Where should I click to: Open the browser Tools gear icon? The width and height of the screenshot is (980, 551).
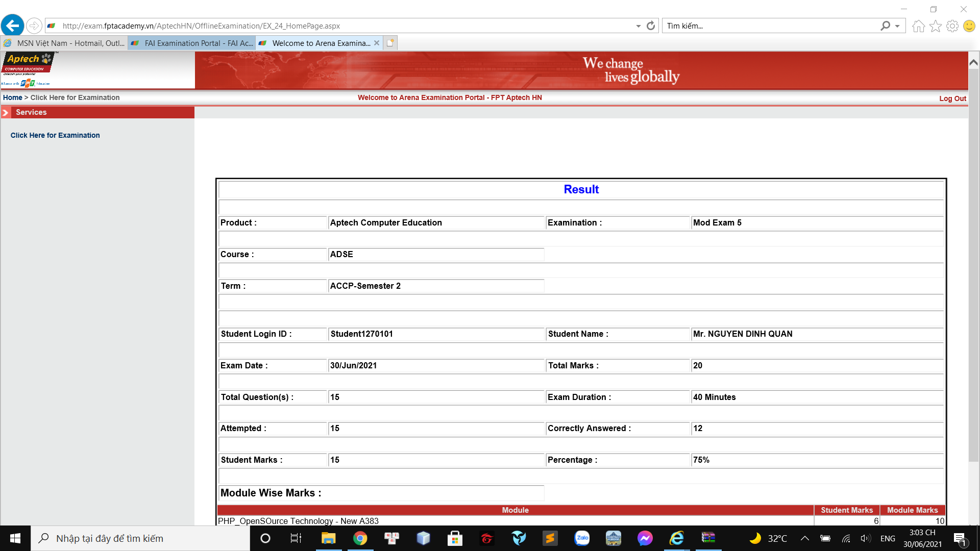pyautogui.click(x=952, y=26)
